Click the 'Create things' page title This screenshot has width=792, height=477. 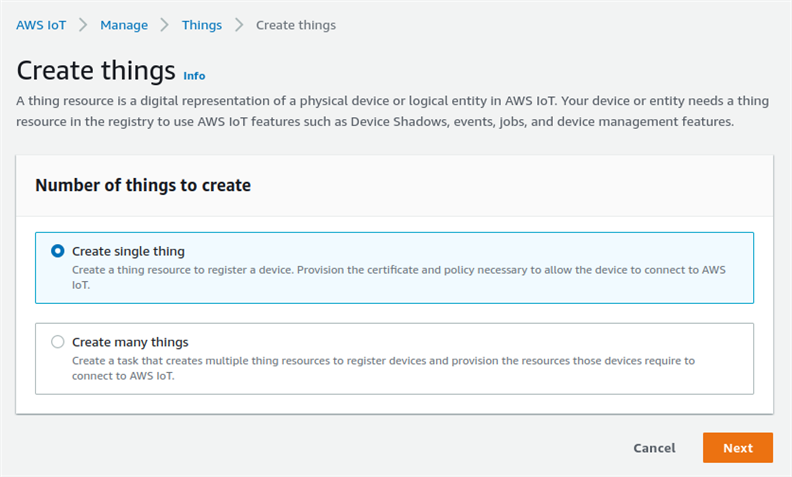coord(96,70)
